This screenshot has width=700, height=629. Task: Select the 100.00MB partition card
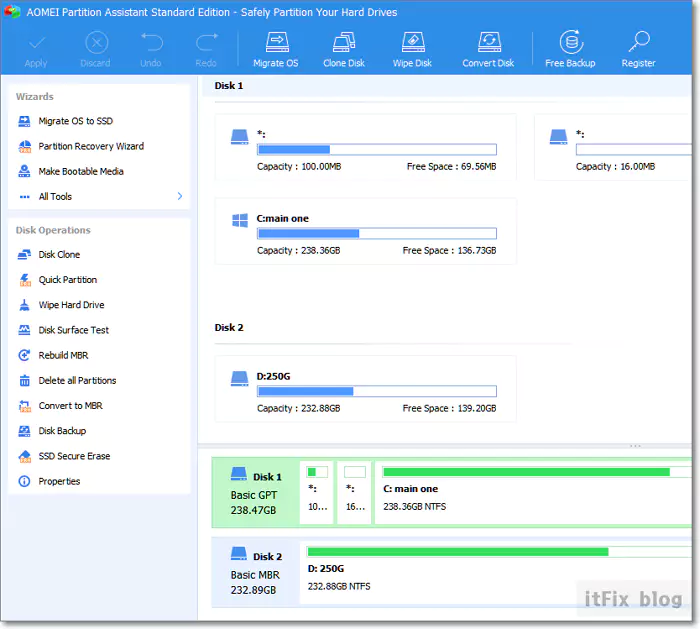(366, 147)
